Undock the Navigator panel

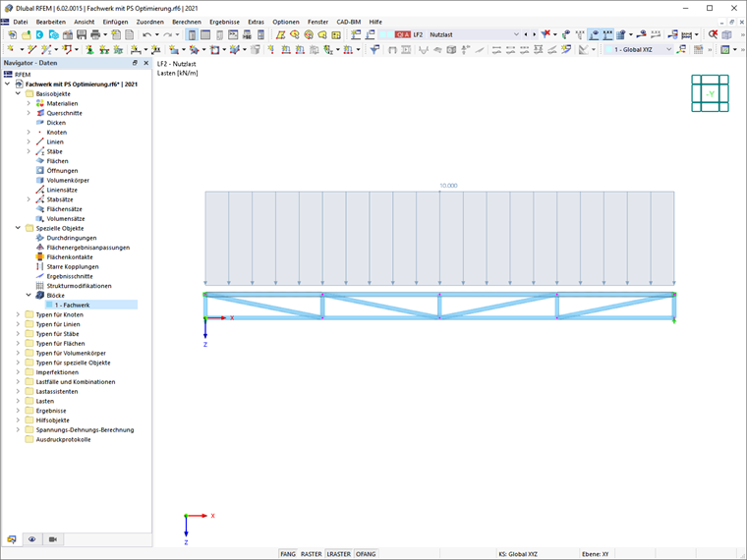tap(135, 63)
